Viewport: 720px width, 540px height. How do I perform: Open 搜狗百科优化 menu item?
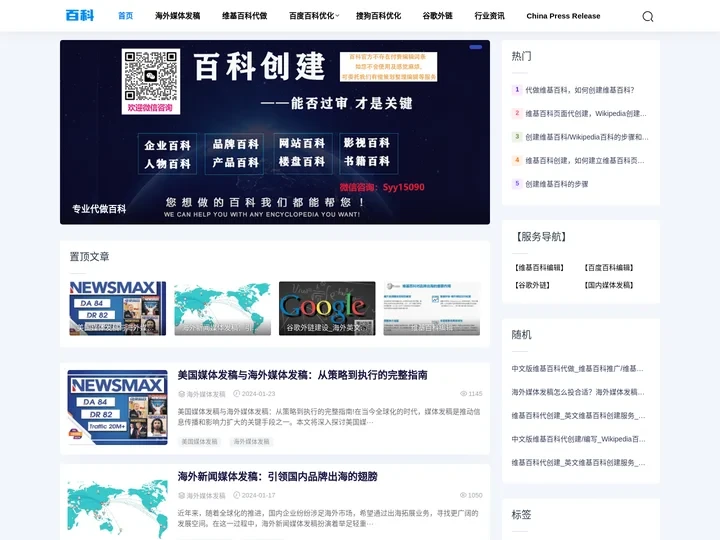[378, 16]
